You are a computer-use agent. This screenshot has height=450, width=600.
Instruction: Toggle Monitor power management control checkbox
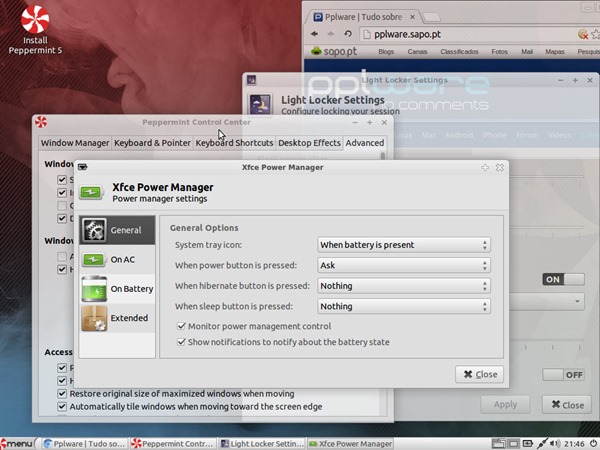pyautogui.click(x=181, y=326)
